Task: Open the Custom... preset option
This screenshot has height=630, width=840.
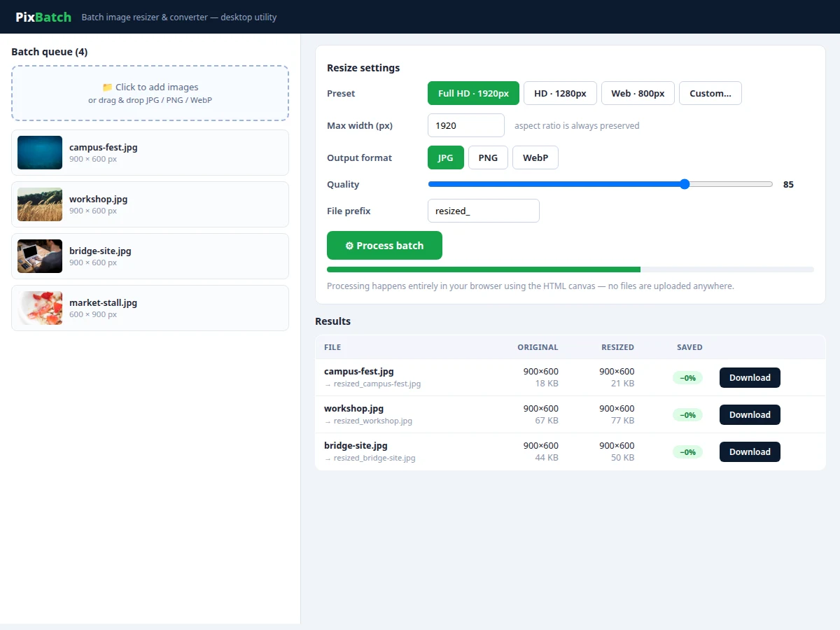Action: point(710,93)
